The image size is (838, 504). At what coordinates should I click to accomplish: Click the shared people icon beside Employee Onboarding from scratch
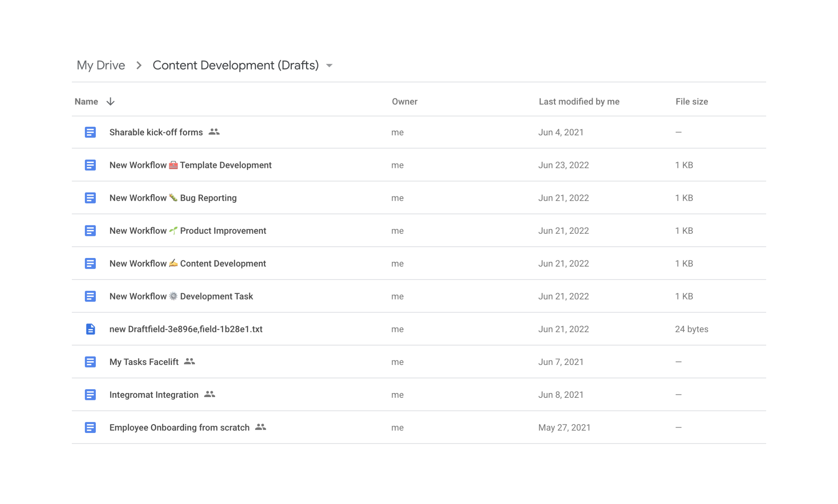(261, 427)
